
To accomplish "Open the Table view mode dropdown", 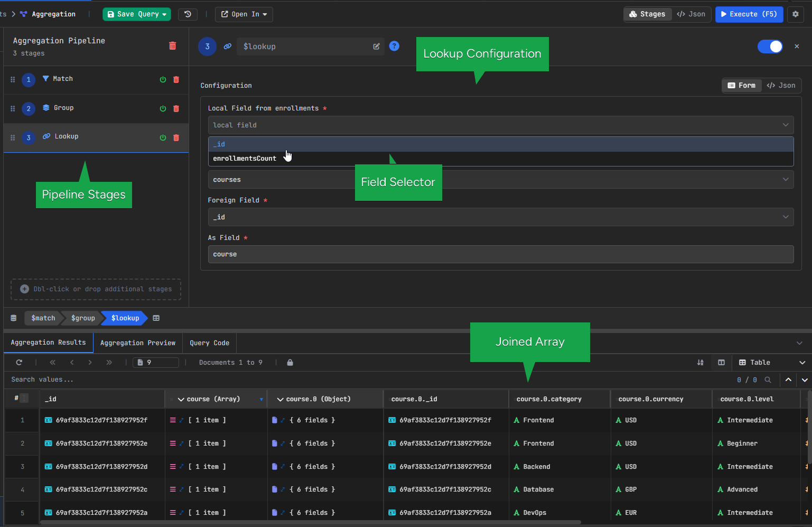I will coord(772,363).
